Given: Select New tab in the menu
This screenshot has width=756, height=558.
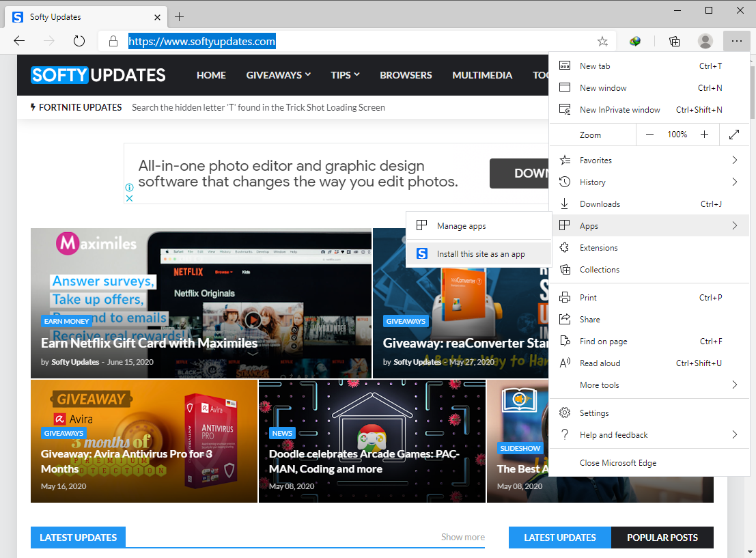Looking at the screenshot, I should 649,66.
